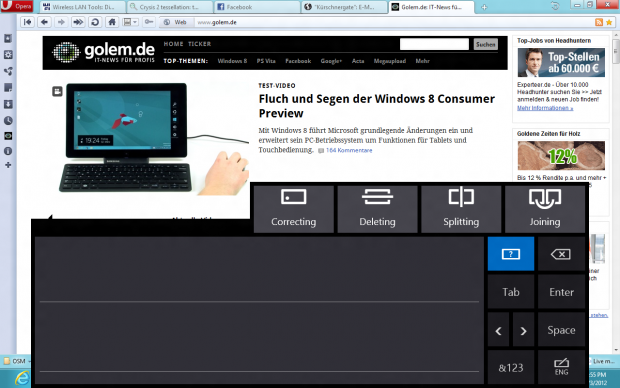Click the handwriting panel Backspace key
Screen dimensions: 620x388
(x=561, y=254)
